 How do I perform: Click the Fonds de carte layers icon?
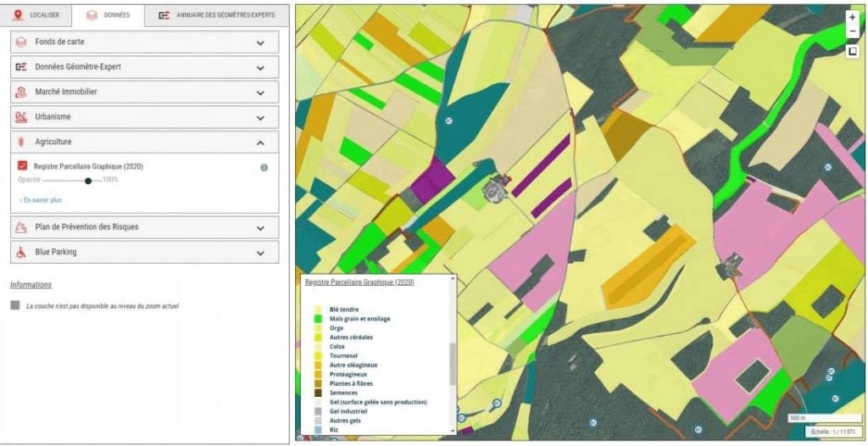[21, 42]
